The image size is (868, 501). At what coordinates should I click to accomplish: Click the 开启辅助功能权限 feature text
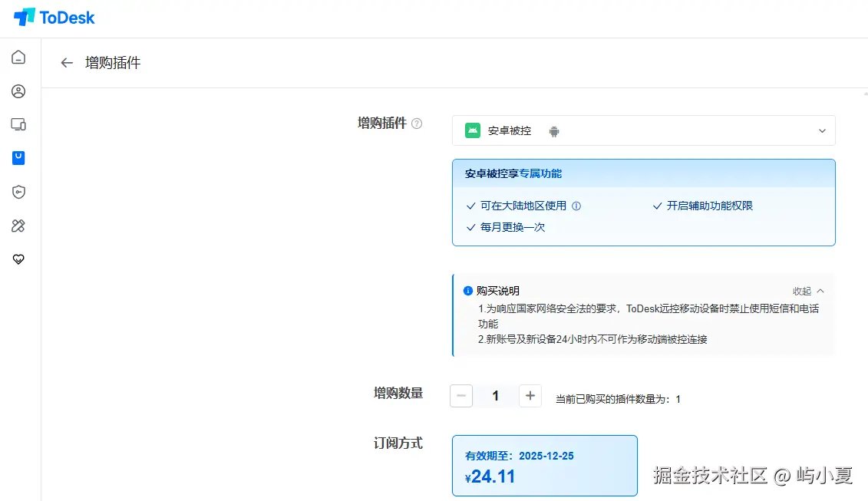[x=710, y=206]
